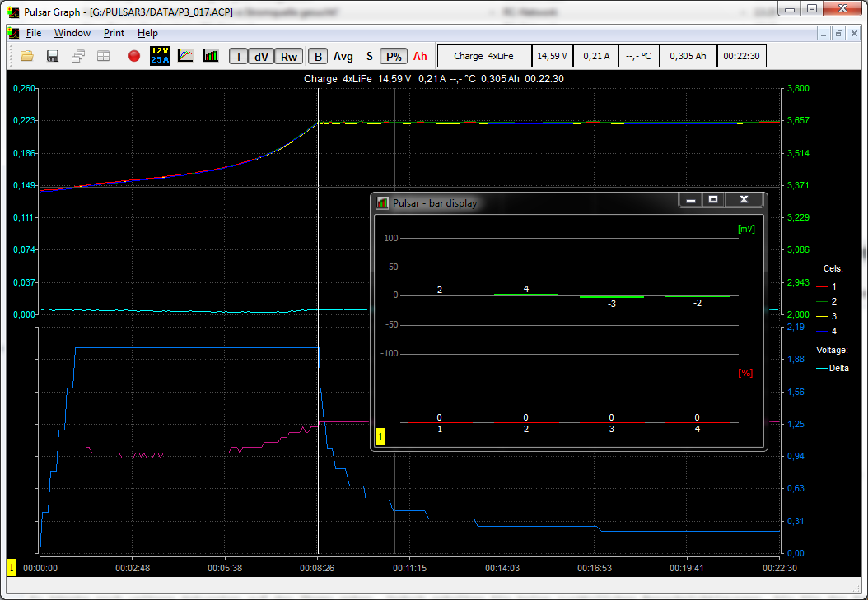
Task: Click the cascade windows toolbar icon
Action: tap(78, 56)
